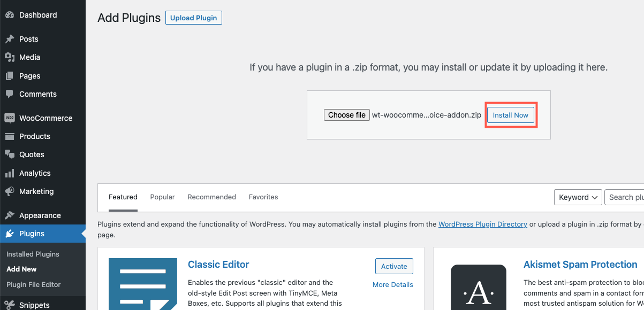Image resolution: width=644 pixels, height=310 pixels.
Task: Switch to the Recommended tab
Action: coord(212,197)
